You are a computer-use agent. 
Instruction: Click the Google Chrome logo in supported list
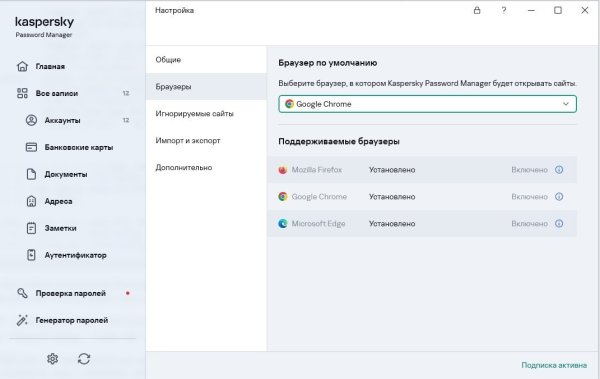(x=283, y=196)
